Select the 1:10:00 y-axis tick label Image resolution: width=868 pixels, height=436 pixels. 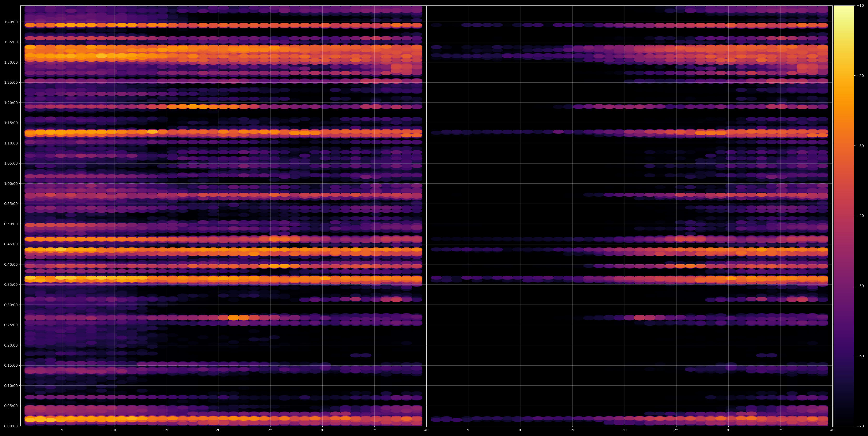pyautogui.click(x=11, y=143)
